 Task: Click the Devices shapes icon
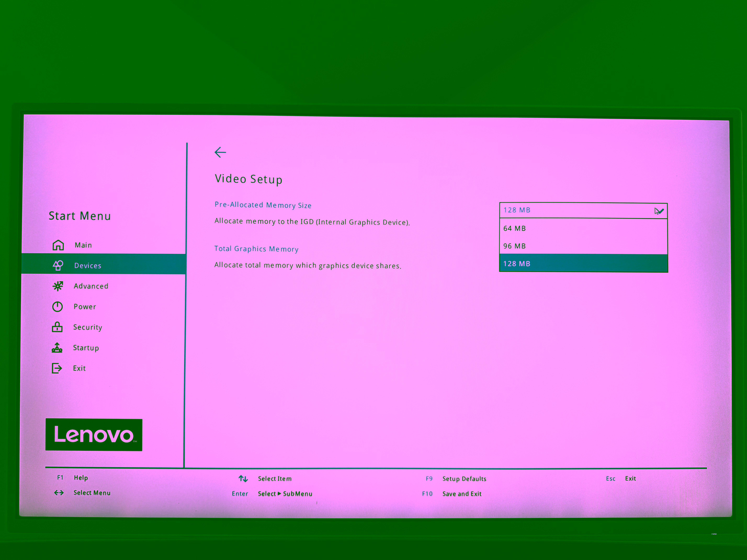click(x=58, y=265)
